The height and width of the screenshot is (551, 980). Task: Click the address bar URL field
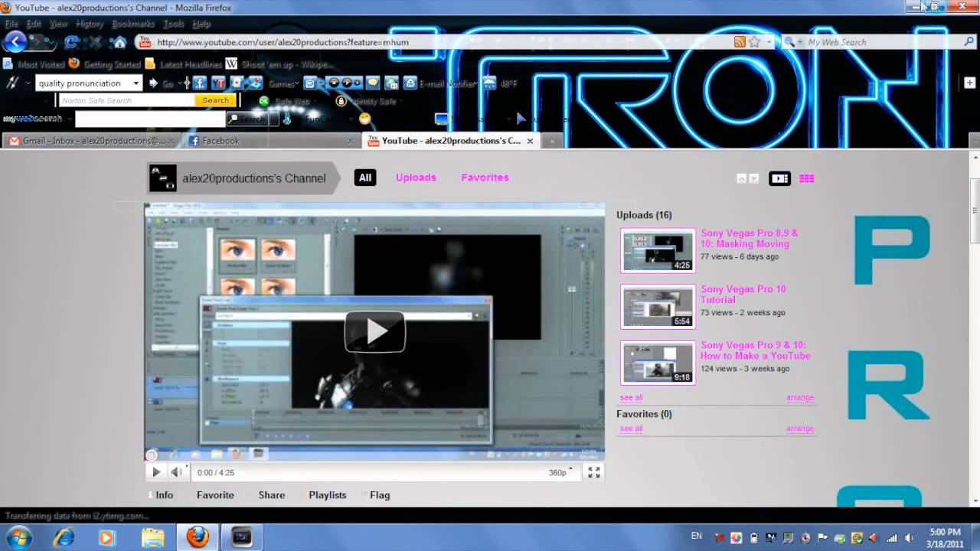pos(433,42)
